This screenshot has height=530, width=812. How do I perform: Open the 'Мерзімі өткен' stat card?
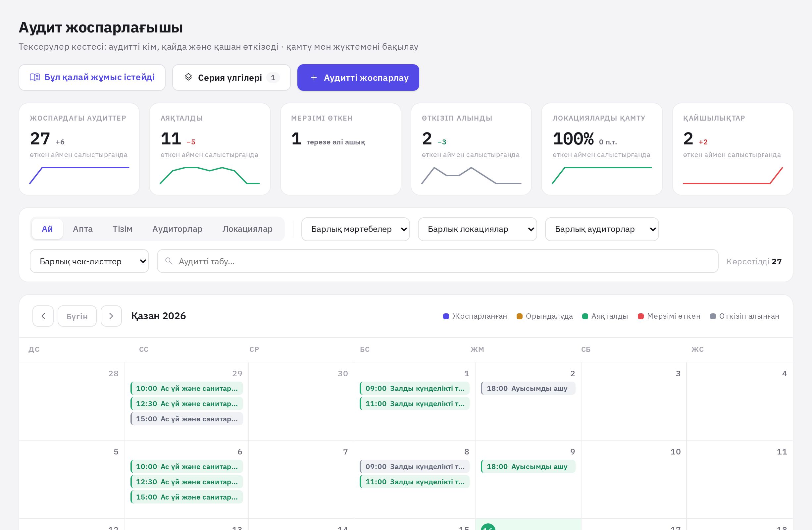[x=340, y=149]
